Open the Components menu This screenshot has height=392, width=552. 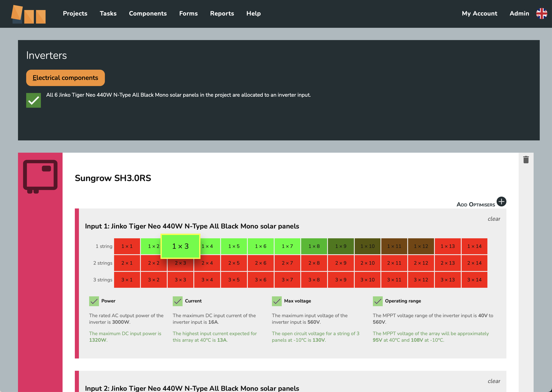point(148,13)
